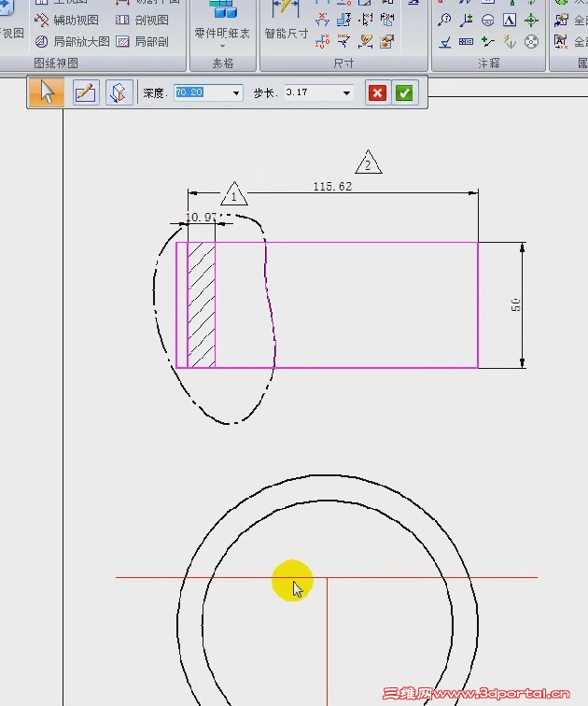Select the Text box A icon
588x706 pixels.
(510, 20)
